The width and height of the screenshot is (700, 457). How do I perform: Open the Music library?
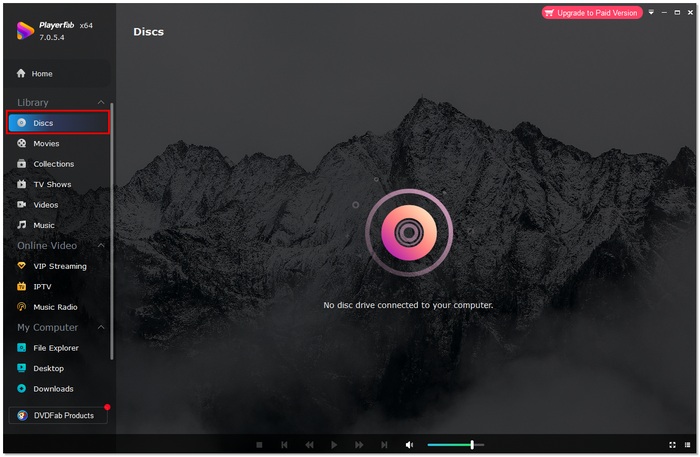tap(44, 226)
